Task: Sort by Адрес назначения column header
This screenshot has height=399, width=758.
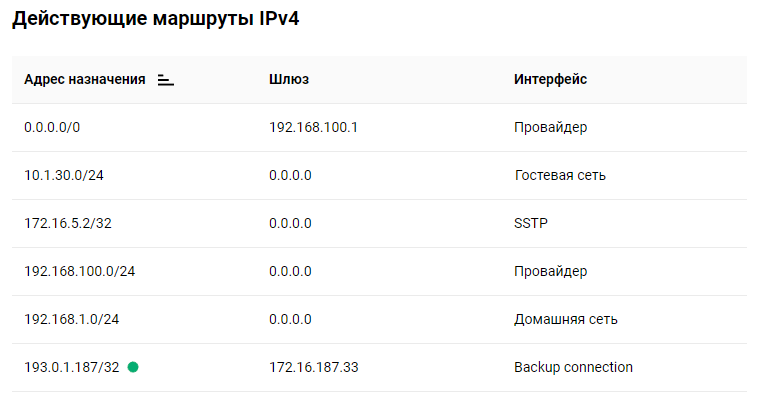Action: pos(85,79)
